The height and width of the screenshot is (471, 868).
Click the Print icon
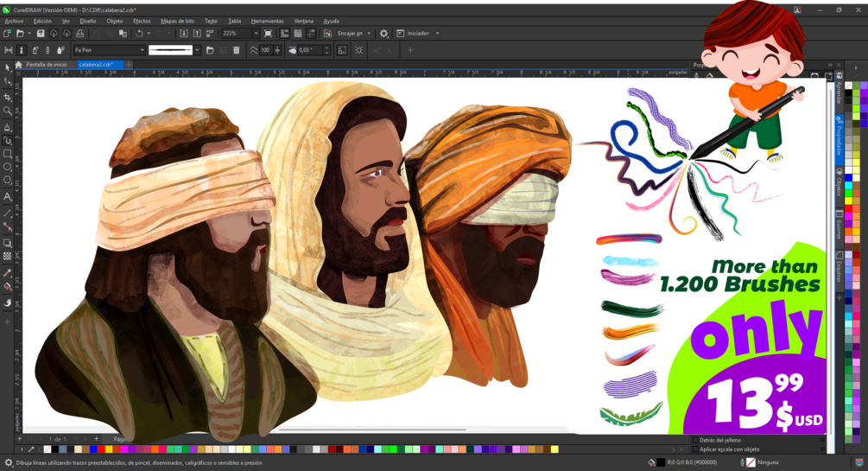[80, 34]
